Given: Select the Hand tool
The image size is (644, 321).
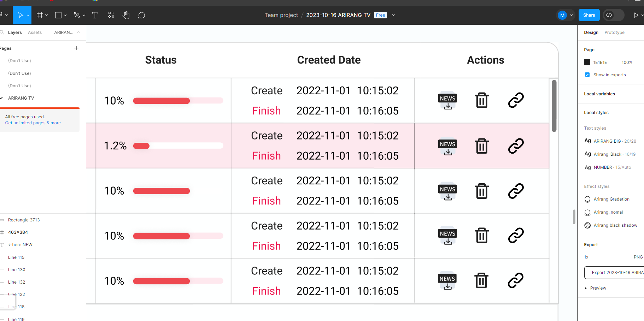Looking at the screenshot, I should click(126, 15).
